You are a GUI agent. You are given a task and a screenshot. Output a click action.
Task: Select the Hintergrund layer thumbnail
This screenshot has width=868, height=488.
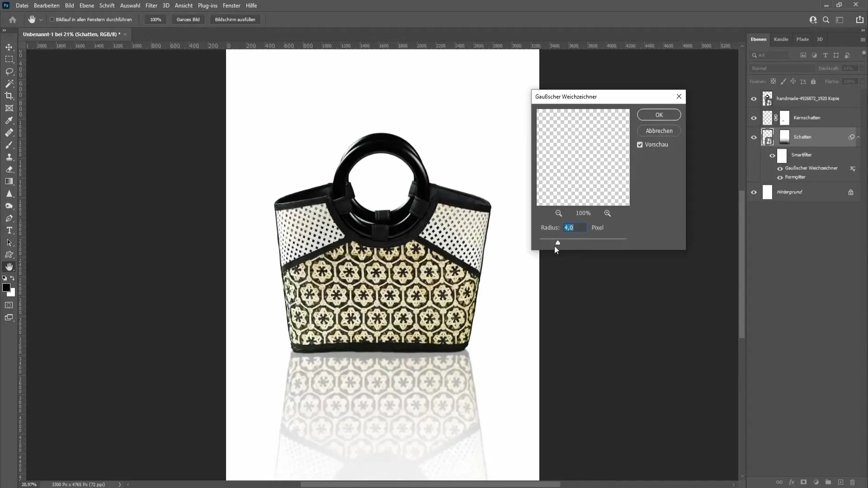[x=767, y=192]
